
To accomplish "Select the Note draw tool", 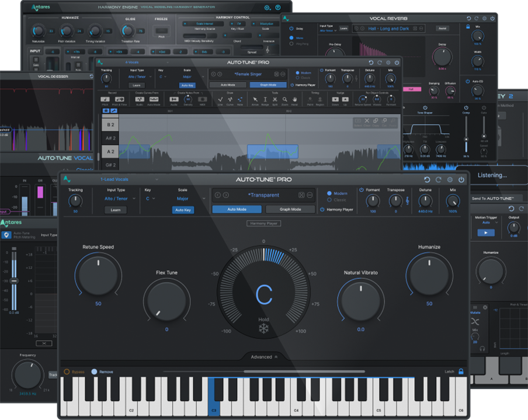I will 240,100.
